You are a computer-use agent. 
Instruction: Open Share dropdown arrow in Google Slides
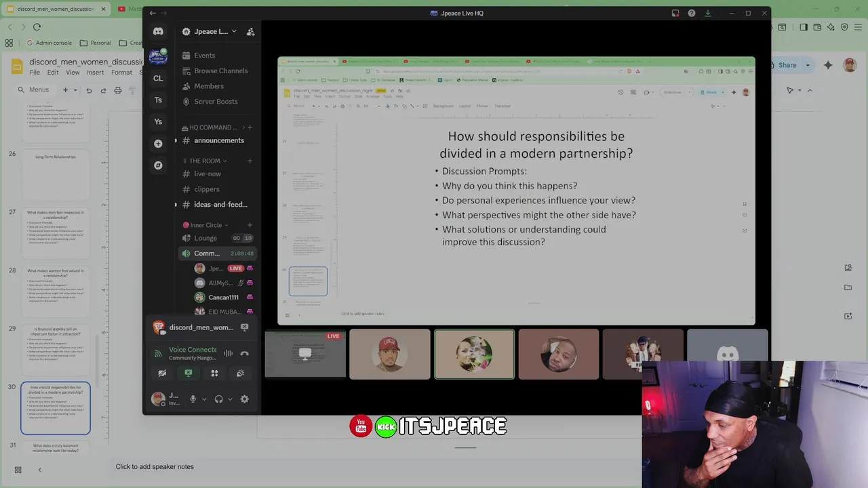pos(808,65)
